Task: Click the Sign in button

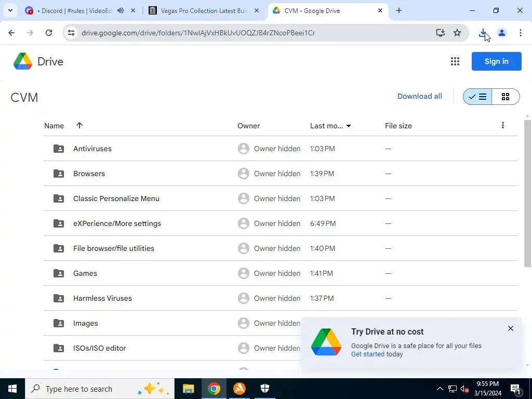Action: (x=496, y=61)
